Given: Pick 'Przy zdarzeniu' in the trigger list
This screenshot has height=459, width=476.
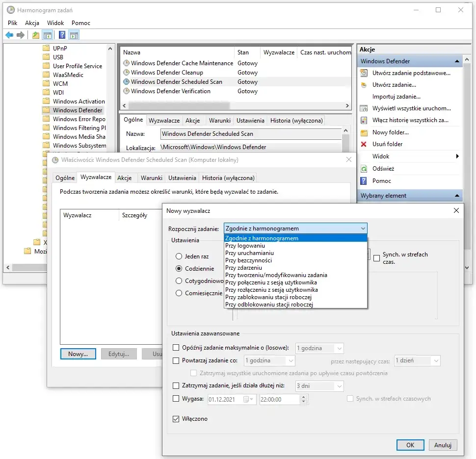Looking at the screenshot, I should point(243,268).
